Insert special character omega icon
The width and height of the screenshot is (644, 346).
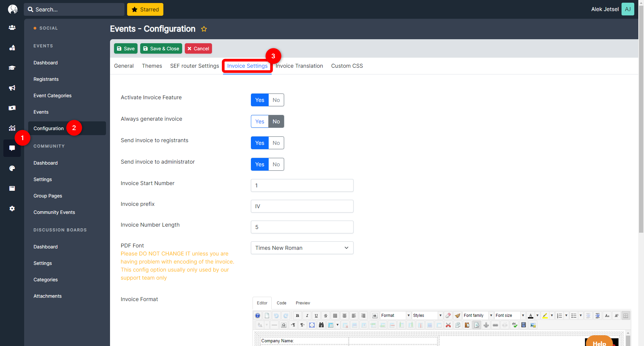point(284,325)
